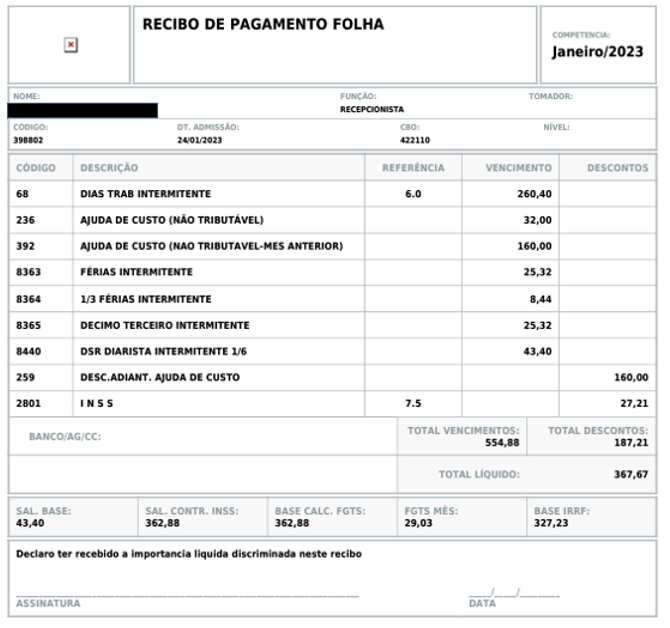Click vencimento amount 32,00
The height and width of the screenshot is (628, 670).
pyautogui.click(x=538, y=220)
